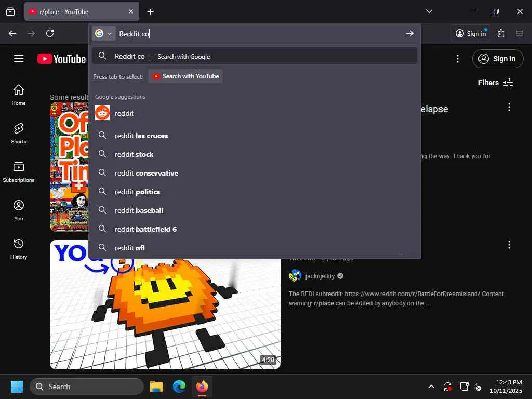The image size is (532, 399).
Task: Open YouTube settings three-dot menu
Action: [457, 59]
